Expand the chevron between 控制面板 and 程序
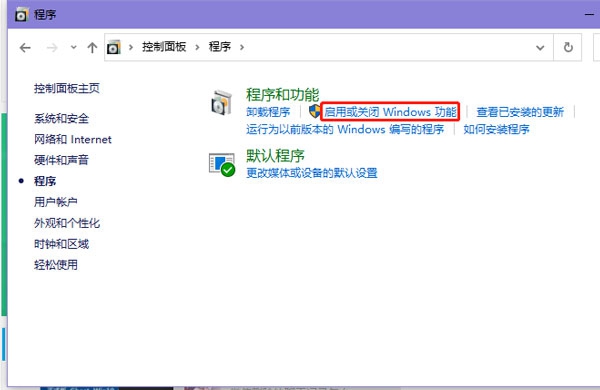The height and width of the screenshot is (390, 600). (x=197, y=47)
